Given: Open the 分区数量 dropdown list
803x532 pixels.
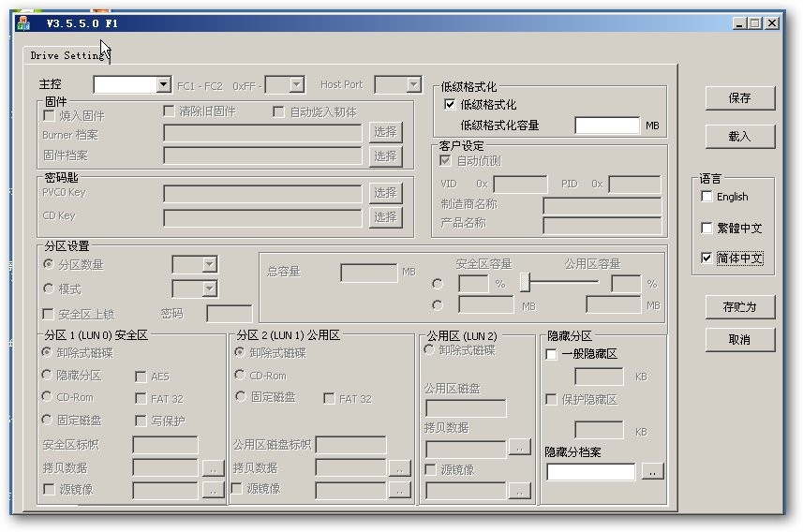Looking at the screenshot, I should click(209, 265).
